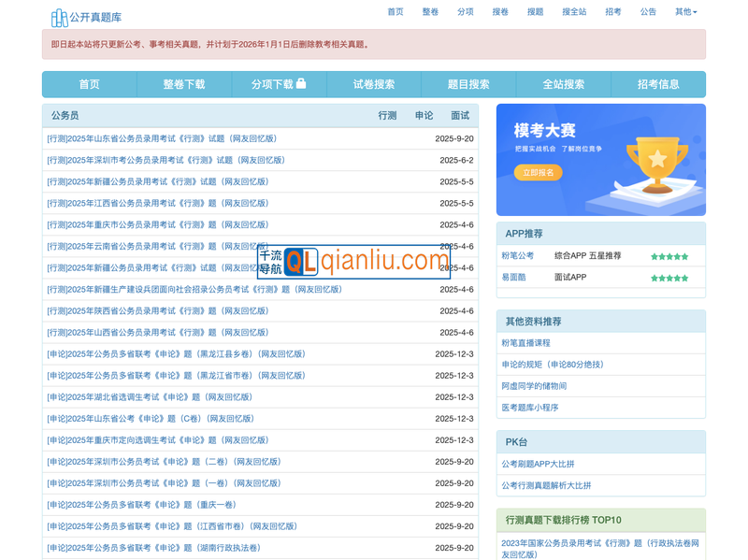748x560 pixels.
Task: Open the 医考题库小程序 link
Action: 530,408
